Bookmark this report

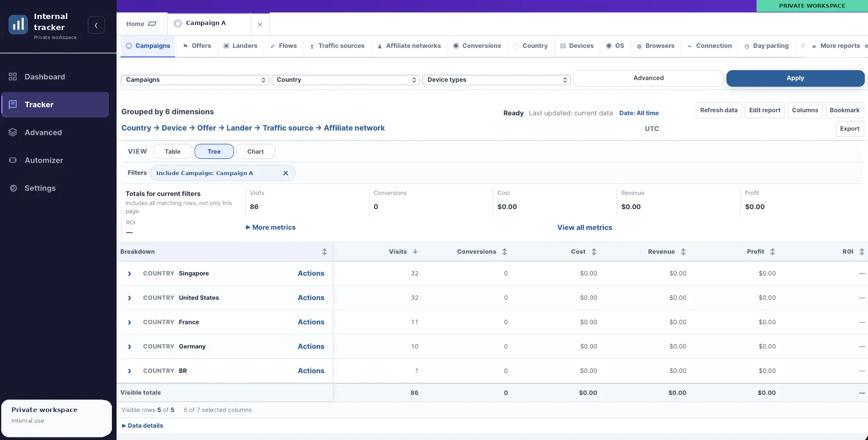tap(845, 110)
